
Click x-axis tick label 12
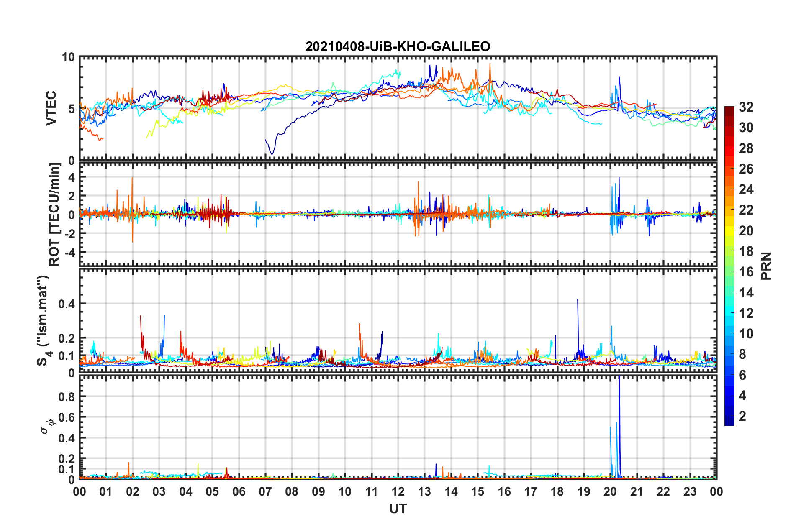click(398, 491)
